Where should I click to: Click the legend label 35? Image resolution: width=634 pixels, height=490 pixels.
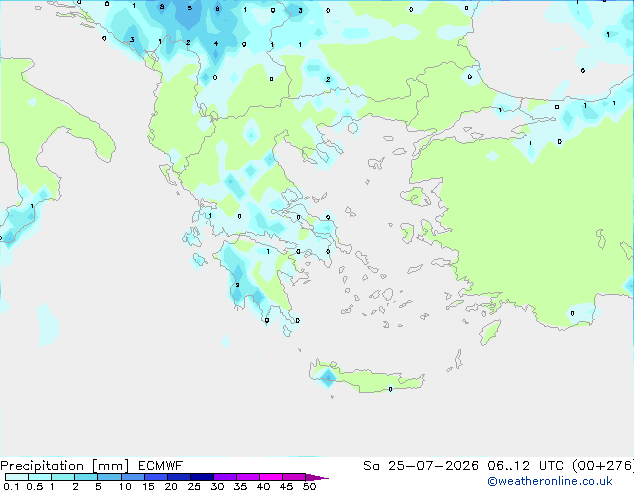point(240,486)
